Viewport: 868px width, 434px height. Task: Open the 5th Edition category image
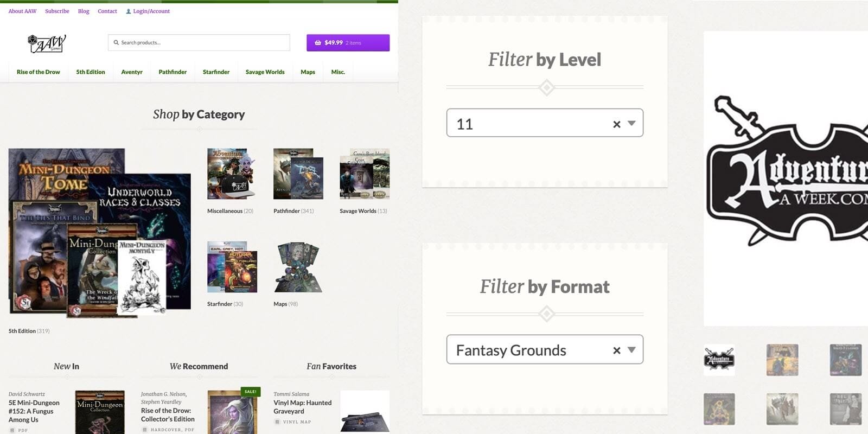point(100,233)
